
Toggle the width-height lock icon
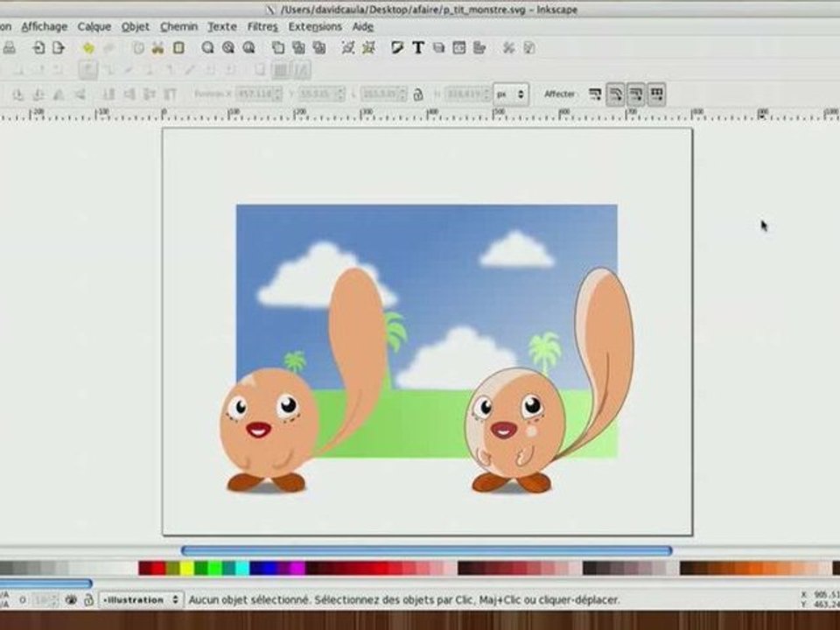coord(418,94)
